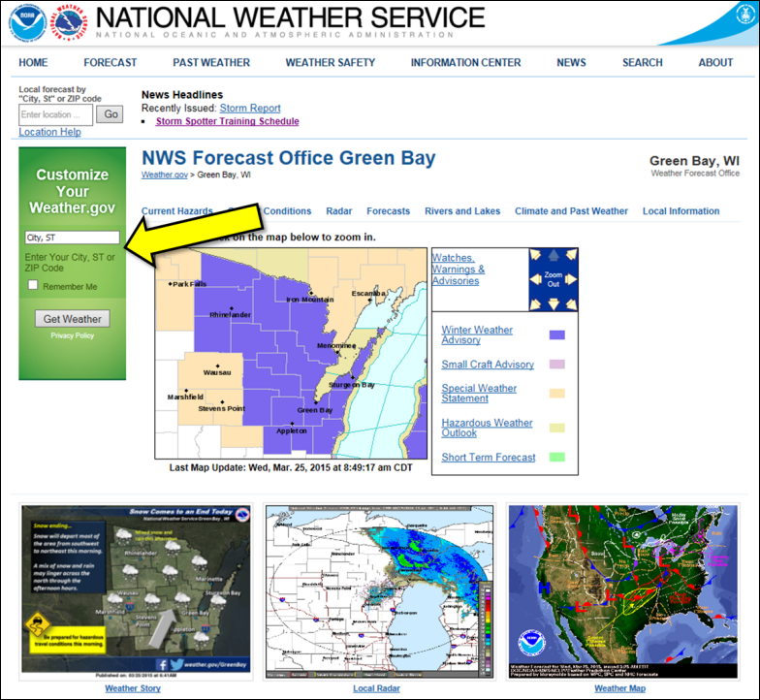Pan map toward lower-right with diagonal arrow
Viewport: 760px width, 700px height.
(x=571, y=304)
